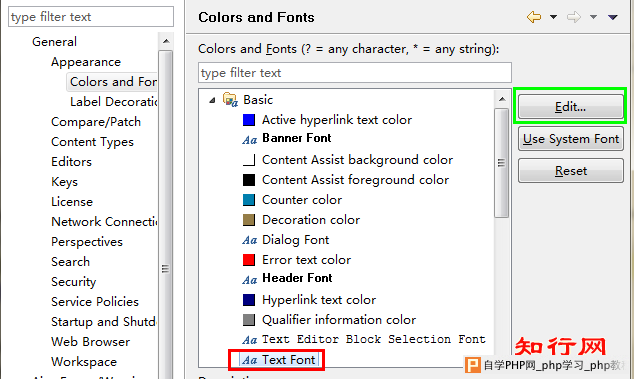Select Content Assist background color label

point(357,160)
